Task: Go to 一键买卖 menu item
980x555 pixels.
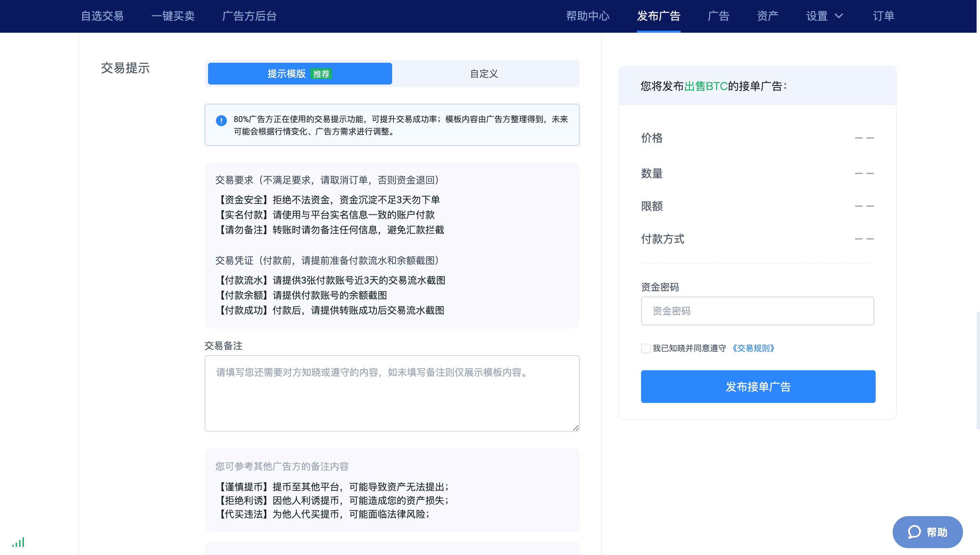Action: click(x=173, y=16)
